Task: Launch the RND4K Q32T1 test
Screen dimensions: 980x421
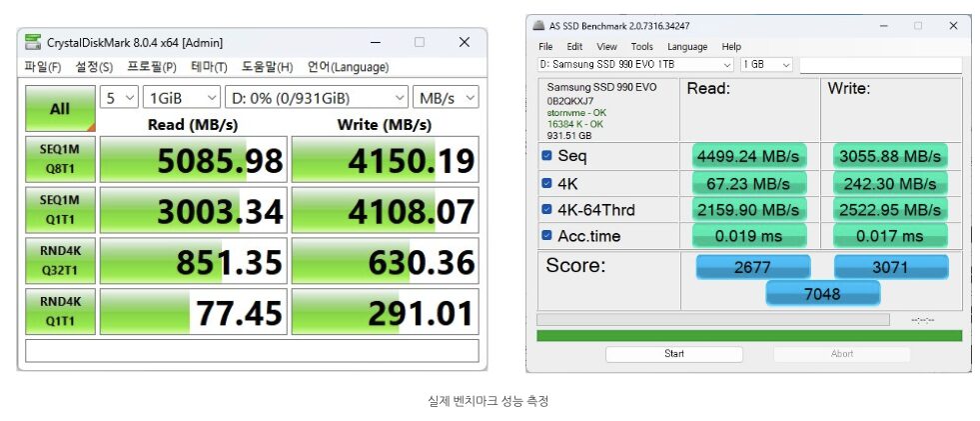Action: tap(60, 260)
